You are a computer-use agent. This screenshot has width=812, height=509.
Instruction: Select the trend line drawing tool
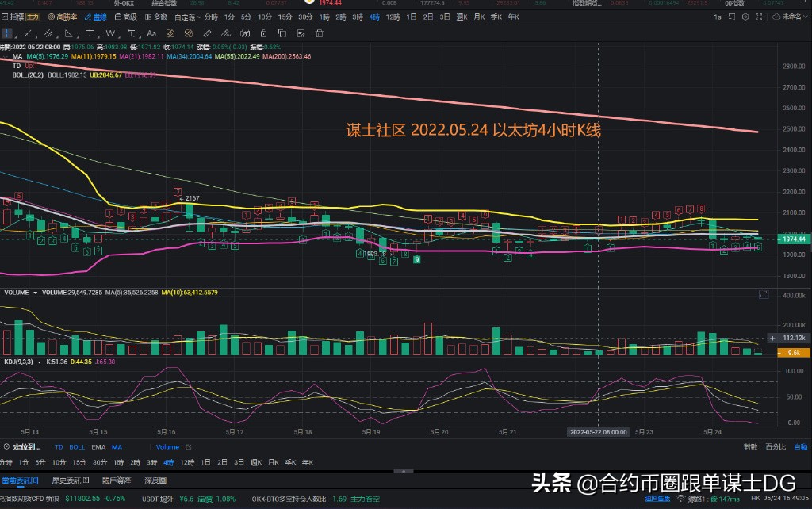click(x=26, y=33)
